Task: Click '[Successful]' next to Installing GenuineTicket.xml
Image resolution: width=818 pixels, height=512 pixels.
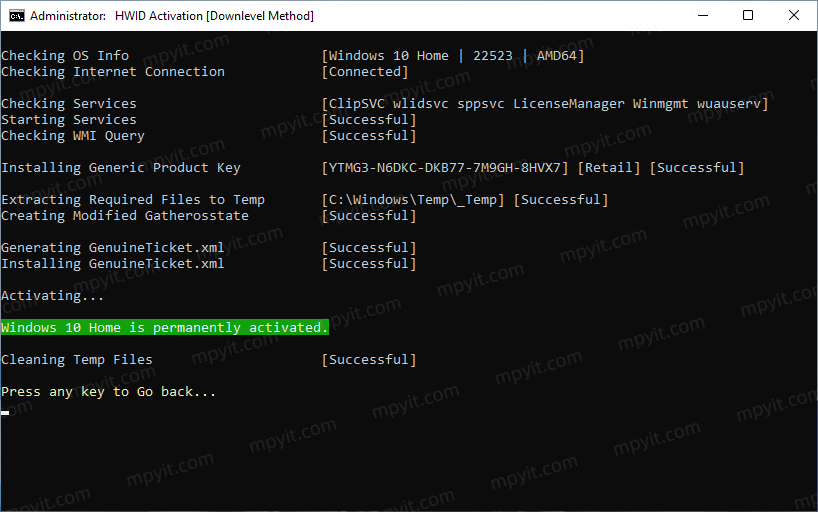Action: pos(369,264)
